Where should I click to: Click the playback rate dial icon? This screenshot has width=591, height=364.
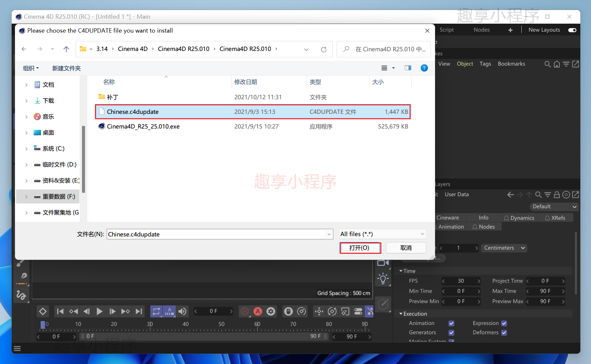301,312
